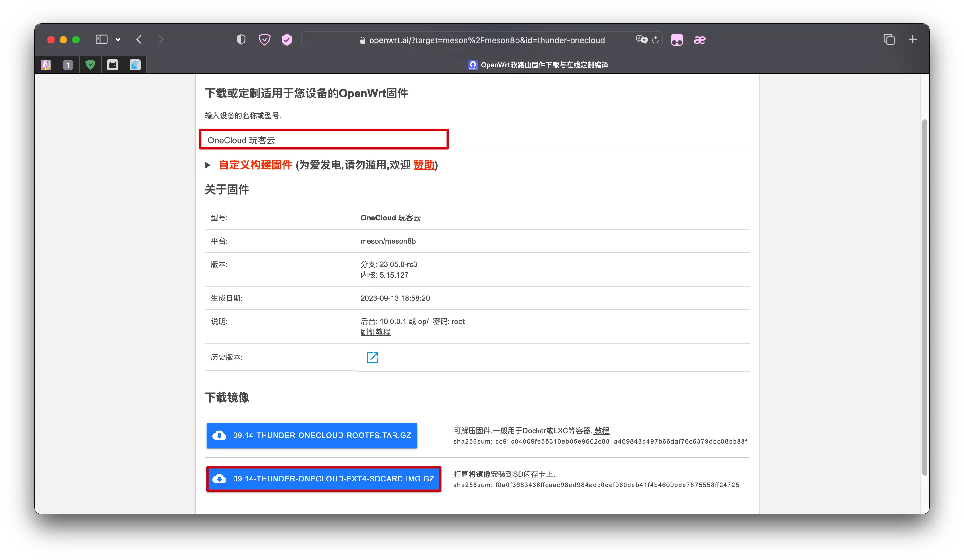Switch to the pinned tab labeled 1
Viewport: 964px width, 560px height.
[x=68, y=65]
